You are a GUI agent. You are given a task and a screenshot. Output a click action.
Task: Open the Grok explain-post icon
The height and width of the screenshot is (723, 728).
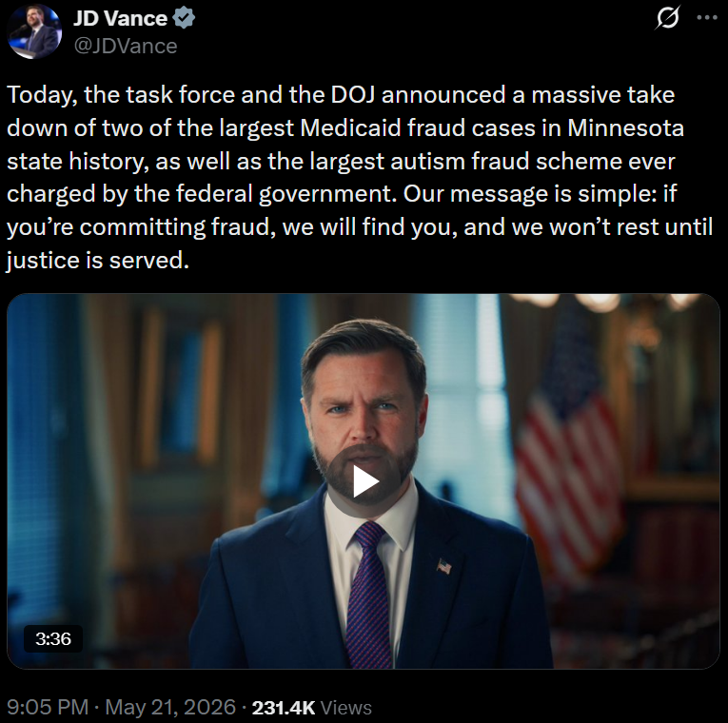pyautogui.click(x=668, y=18)
